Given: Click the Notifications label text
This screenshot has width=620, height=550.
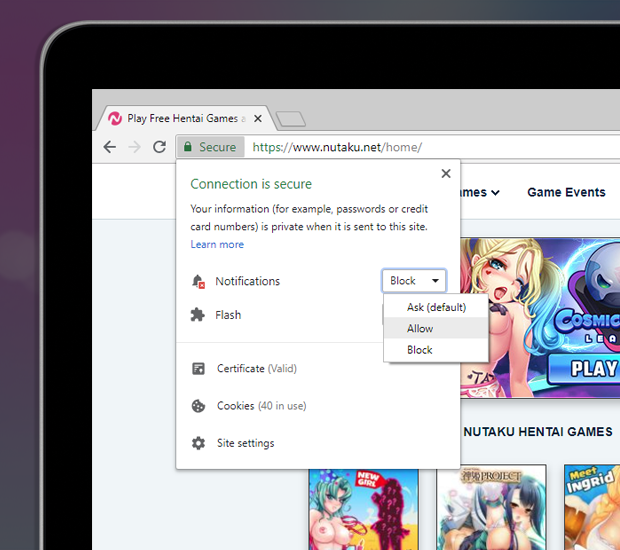Looking at the screenshot, I should click(248, 282).
